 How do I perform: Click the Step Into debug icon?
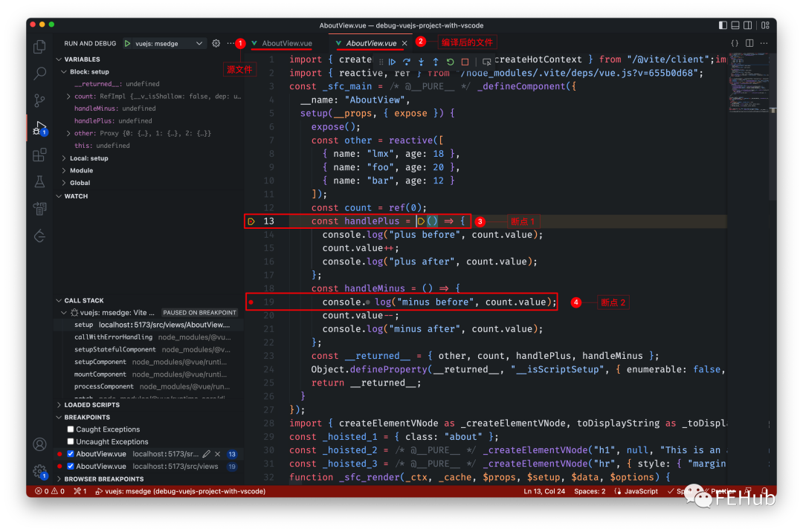point(421,62)
